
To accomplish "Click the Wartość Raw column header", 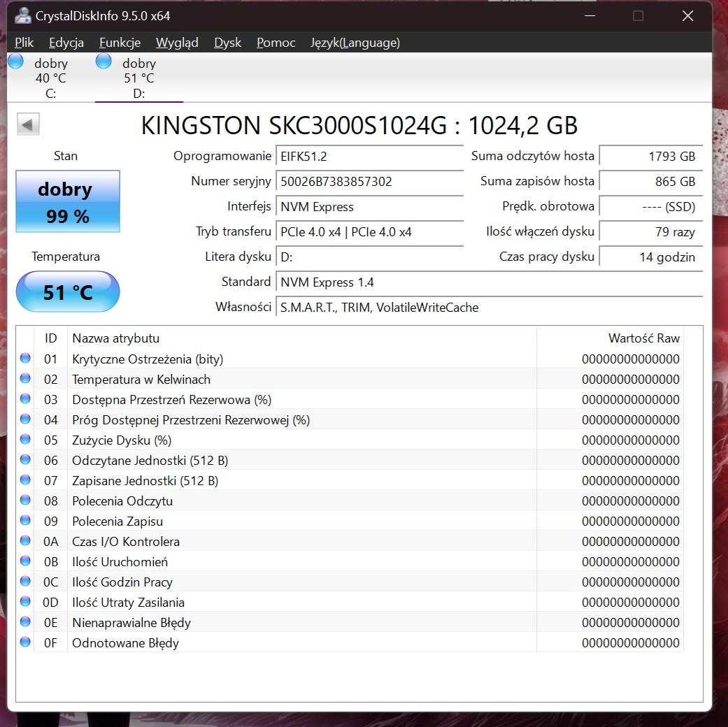I will tap(643, 338).
